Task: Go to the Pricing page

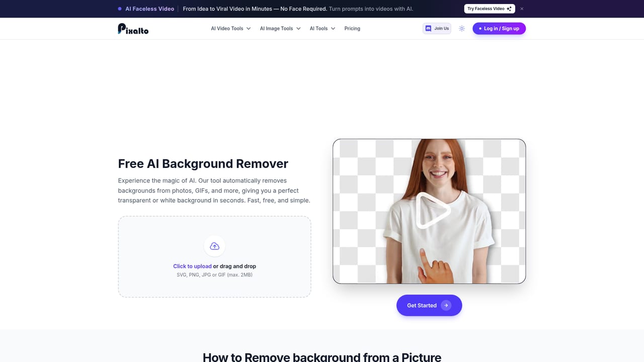Action: [x=352, y=29]
